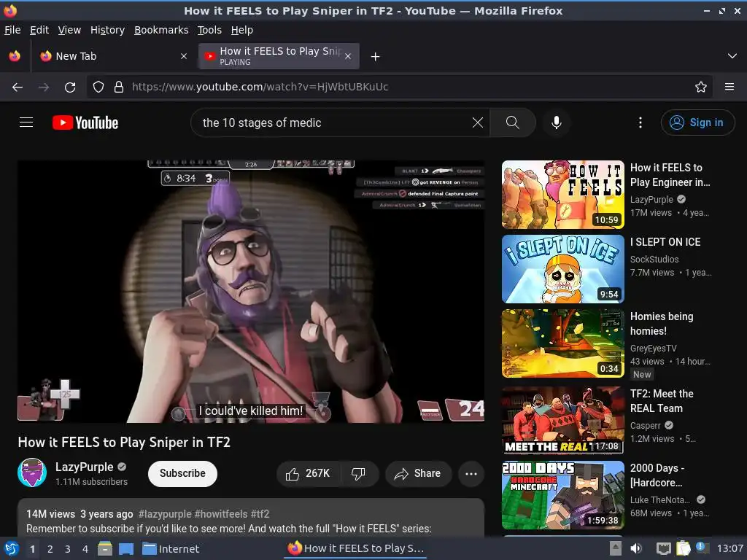Reload the page in Firefox
The width and height of the screenshot is (747, 560).
click(70, 87)
